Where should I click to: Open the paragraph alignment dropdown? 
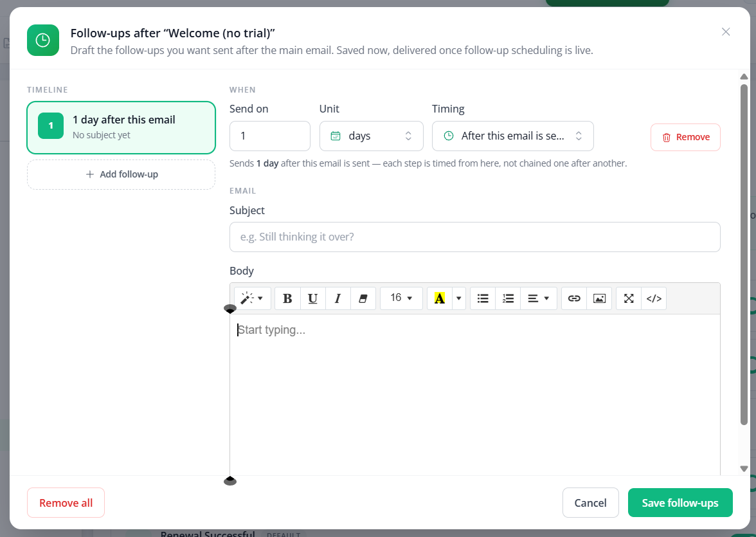[x=538, y=298]
